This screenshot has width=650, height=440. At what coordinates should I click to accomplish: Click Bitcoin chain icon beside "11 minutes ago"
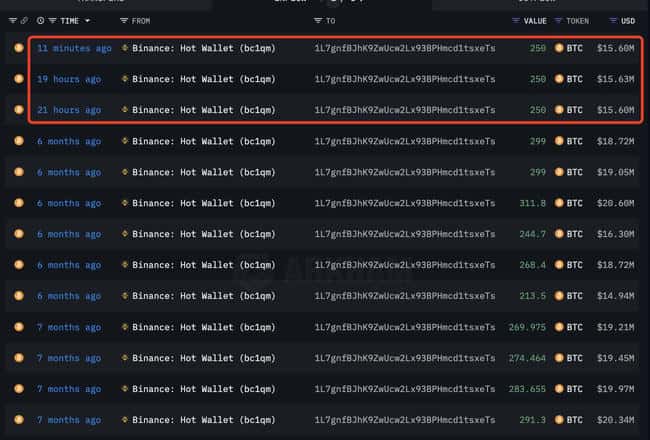pyautogui.click(x=18, y=48)
